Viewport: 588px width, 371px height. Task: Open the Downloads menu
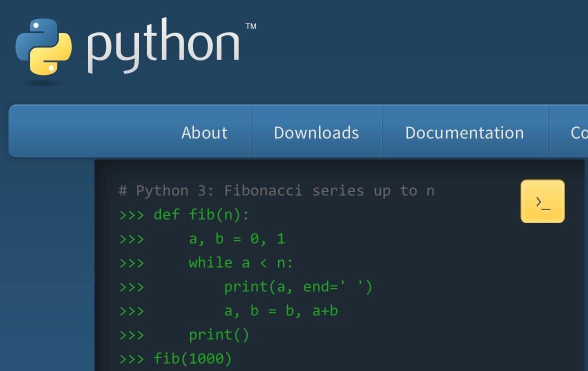click(316, 132)
